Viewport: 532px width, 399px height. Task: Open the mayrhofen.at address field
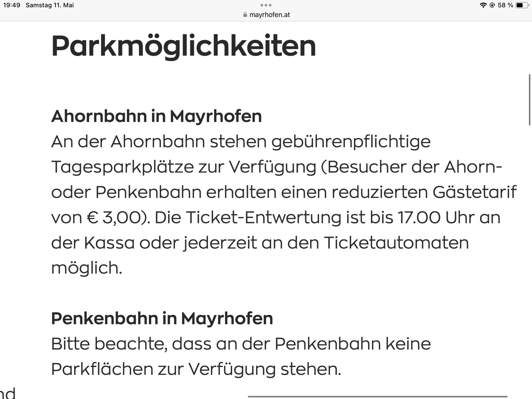pos(269,15)
